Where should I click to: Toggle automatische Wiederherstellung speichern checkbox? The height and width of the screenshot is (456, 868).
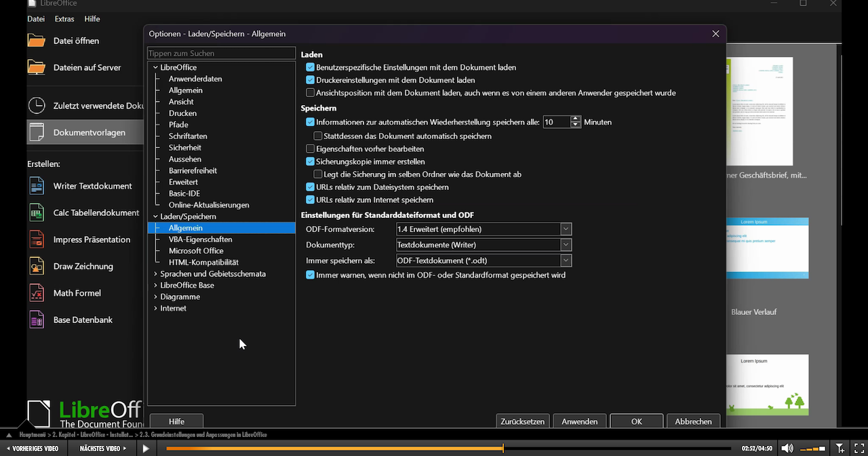(311, 122)
